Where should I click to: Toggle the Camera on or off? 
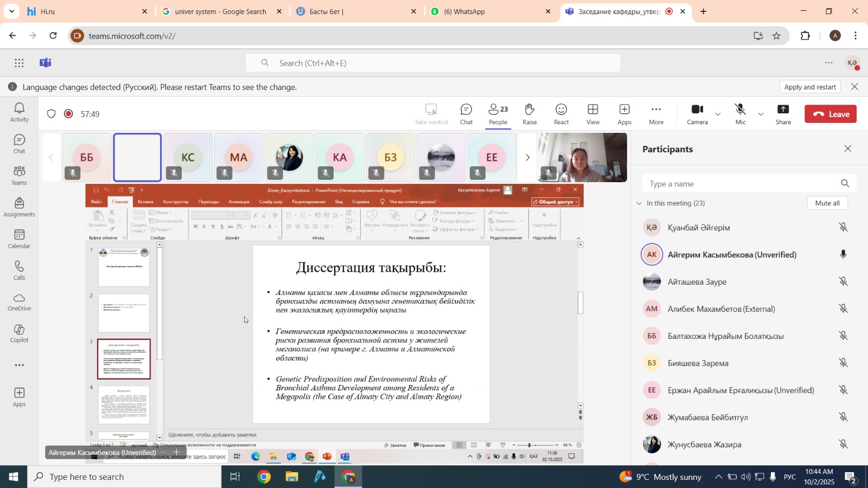point(697,114)
